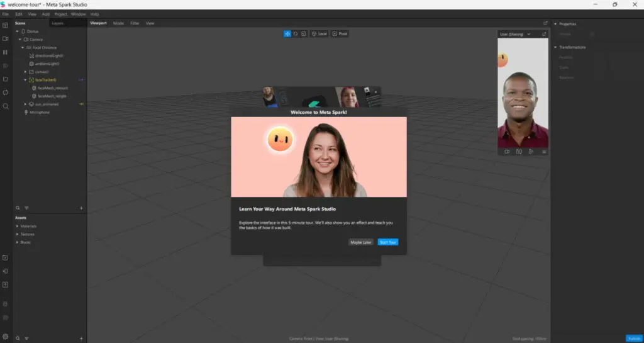Viewport: 644px width, 343px height.
Task: Expand the Textures assets folder
Action: tap(17, 234)
